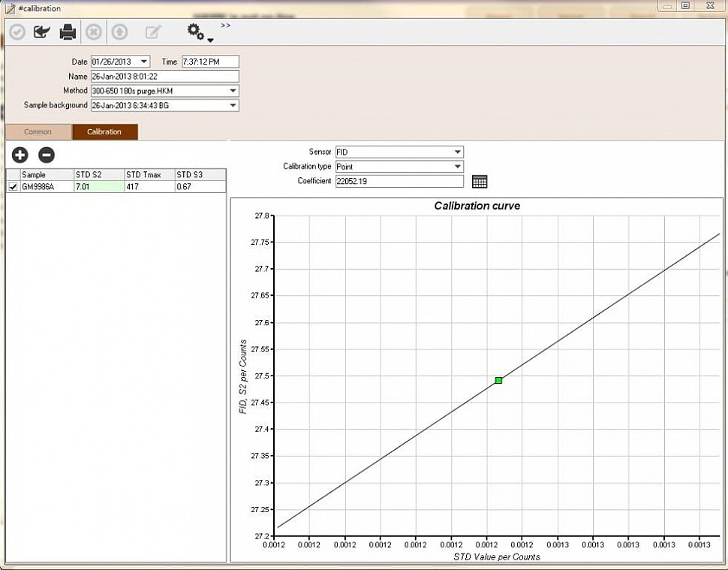Click the STD S3 column header
This screenshot has width=728, height=570.
tap(200, 175)
